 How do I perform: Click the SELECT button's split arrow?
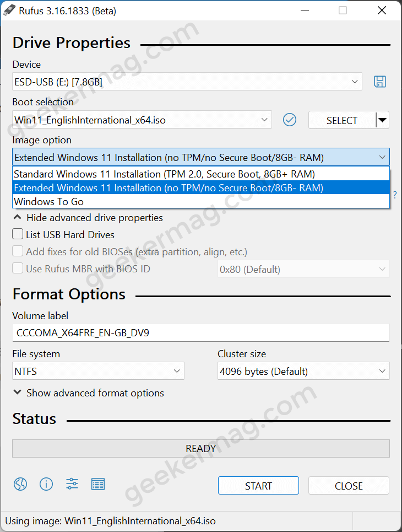click(383, 120)
